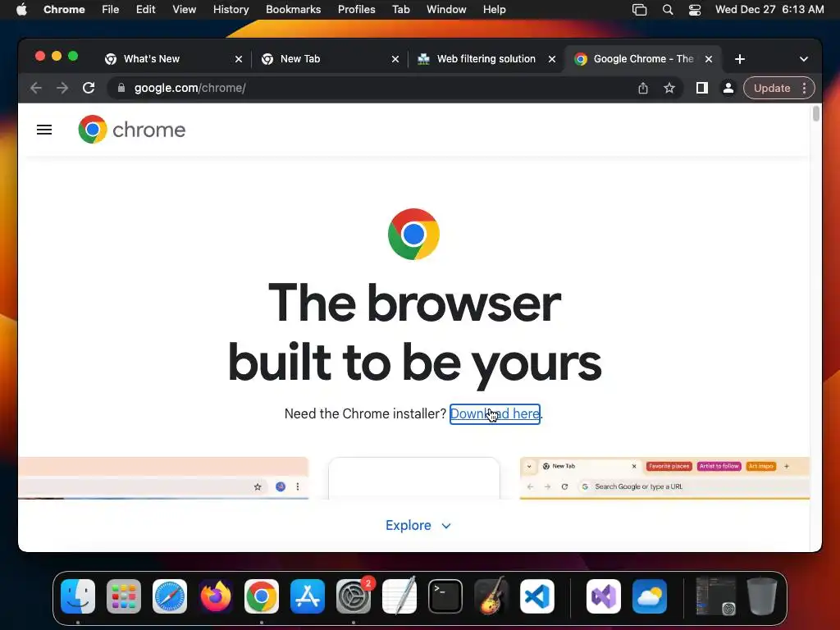The width and height of the screenshot is (840, 630).
Task: Open the Help menu
Action: tap(494, 9)
